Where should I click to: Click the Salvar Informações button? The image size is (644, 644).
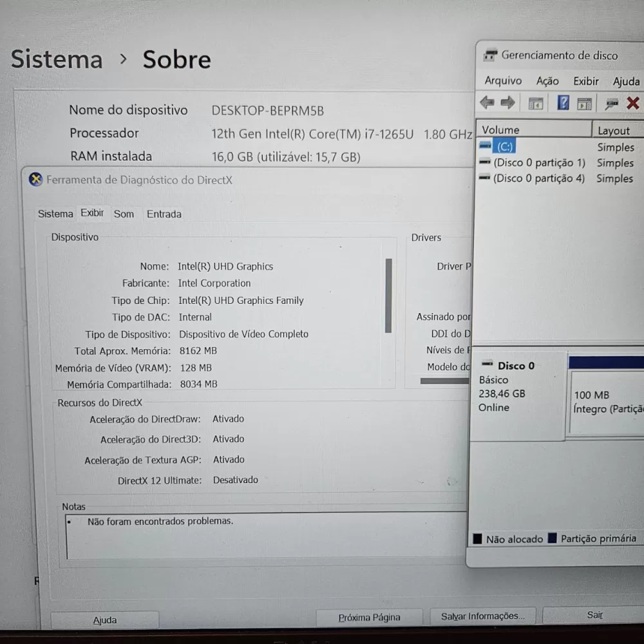(482, 616)
